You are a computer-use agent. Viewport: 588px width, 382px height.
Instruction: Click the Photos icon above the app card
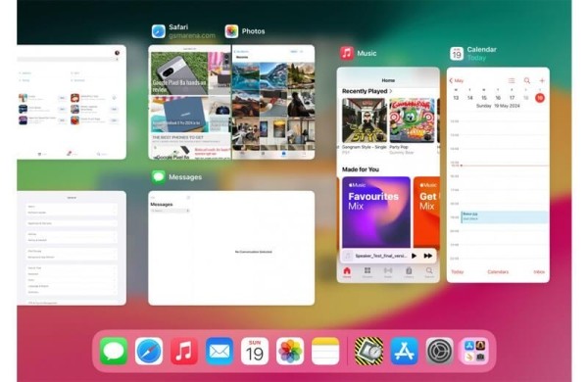pos(231,31)
